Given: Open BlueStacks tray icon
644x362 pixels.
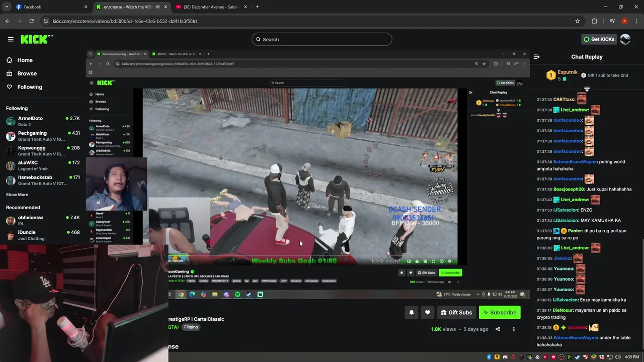Looking at the screenshot, I should [594, 357].
